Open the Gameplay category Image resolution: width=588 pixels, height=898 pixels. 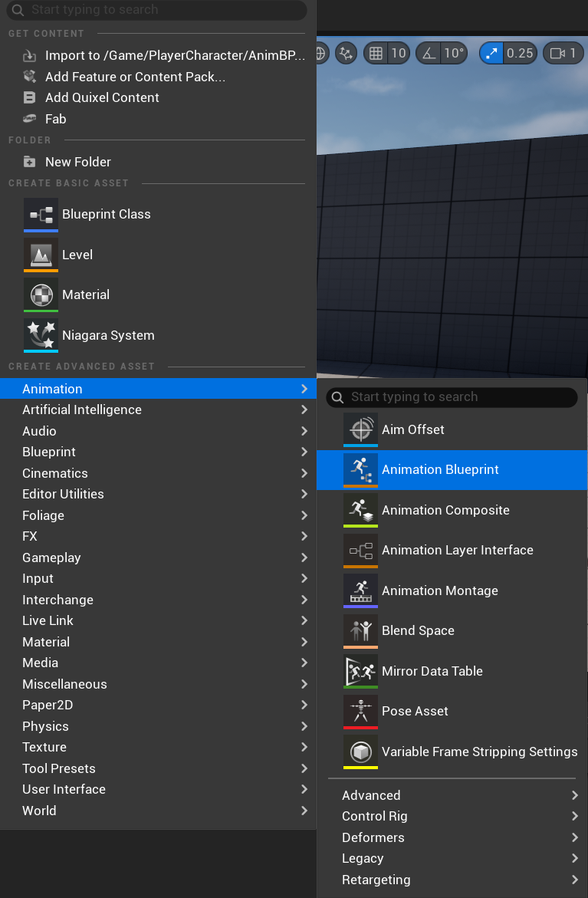[x=158, y=558]
